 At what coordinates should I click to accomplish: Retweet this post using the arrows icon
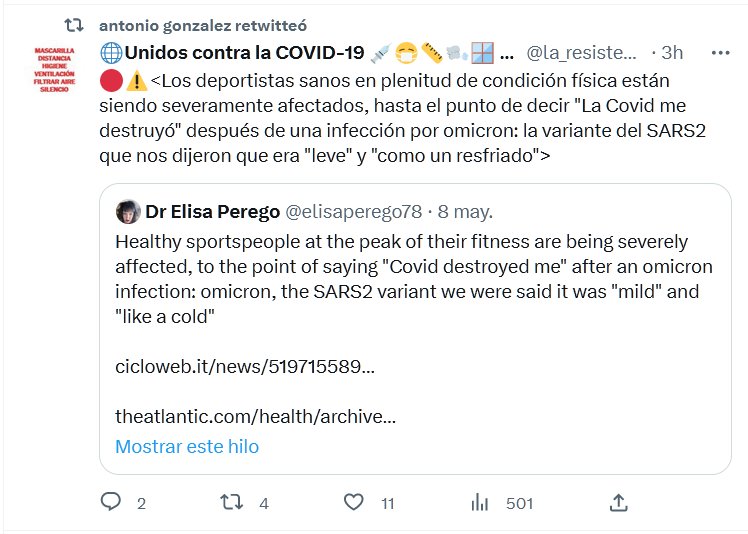pyautogui.click(x=232, y=502)
